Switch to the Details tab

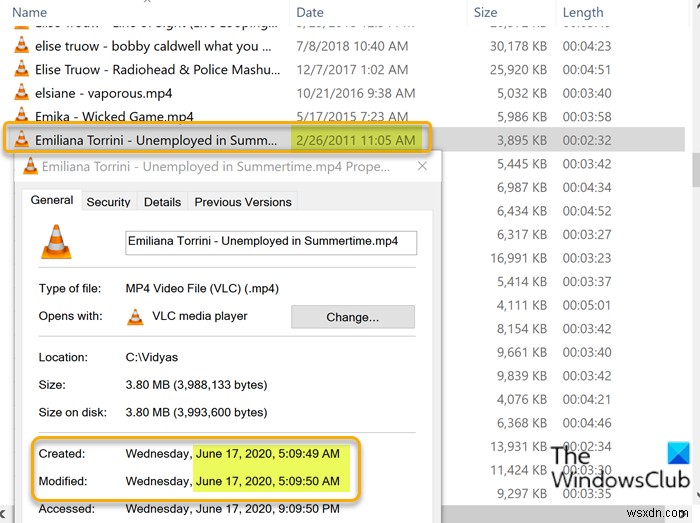(x=162, y=202)
